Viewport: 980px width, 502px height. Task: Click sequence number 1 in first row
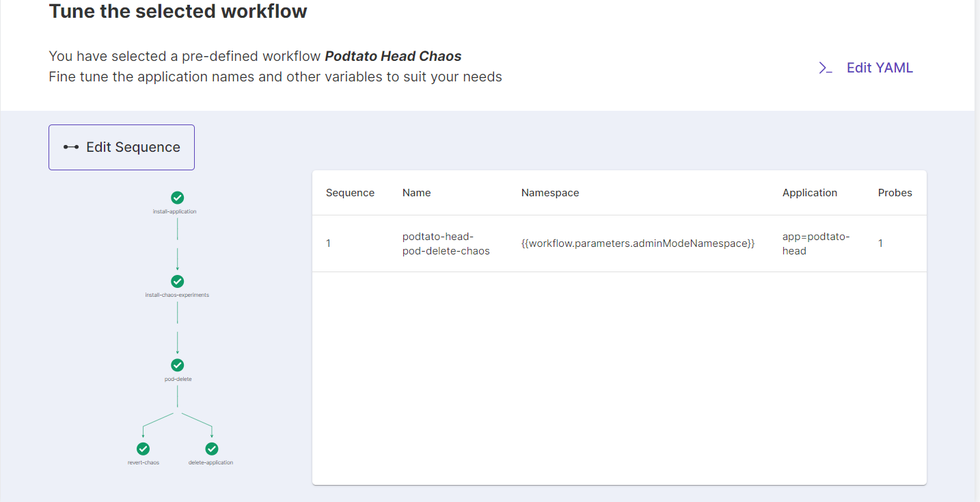coord(329,243)
